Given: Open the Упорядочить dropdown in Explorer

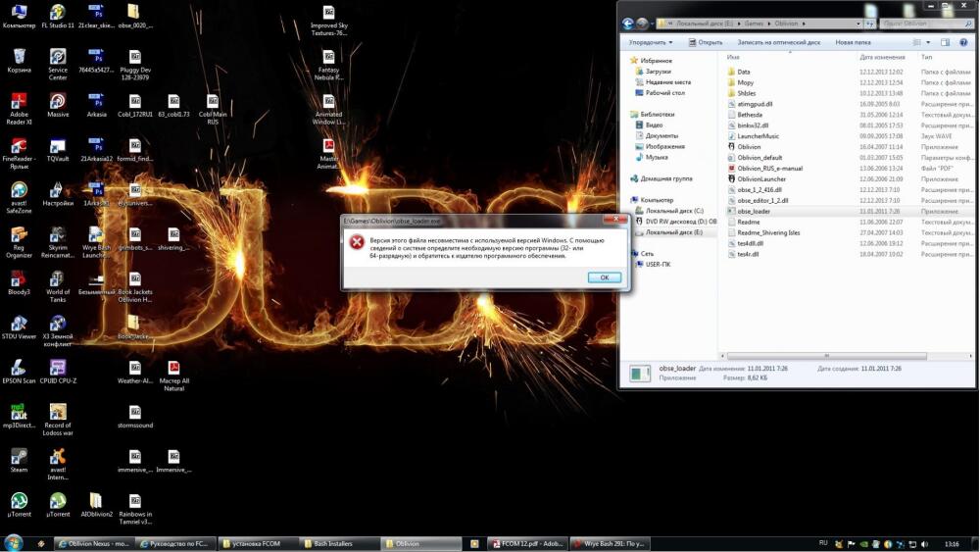Looking at the screenshot, I should pyautogui.click(x=651, y=42).
